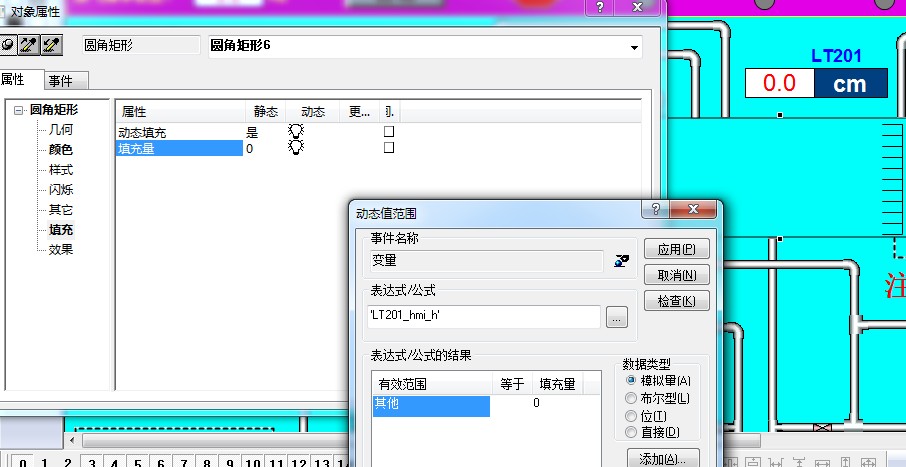Click the light bulb icon in 填充量 row

point(296,147)
